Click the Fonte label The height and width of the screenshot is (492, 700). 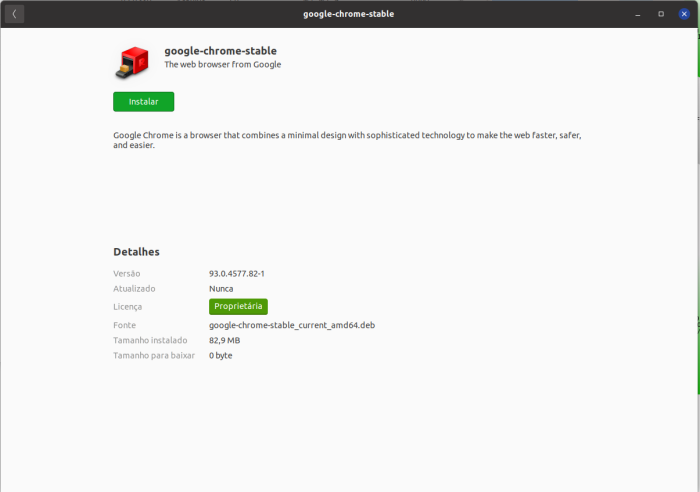pyautogui.click(x=124, y=325)
